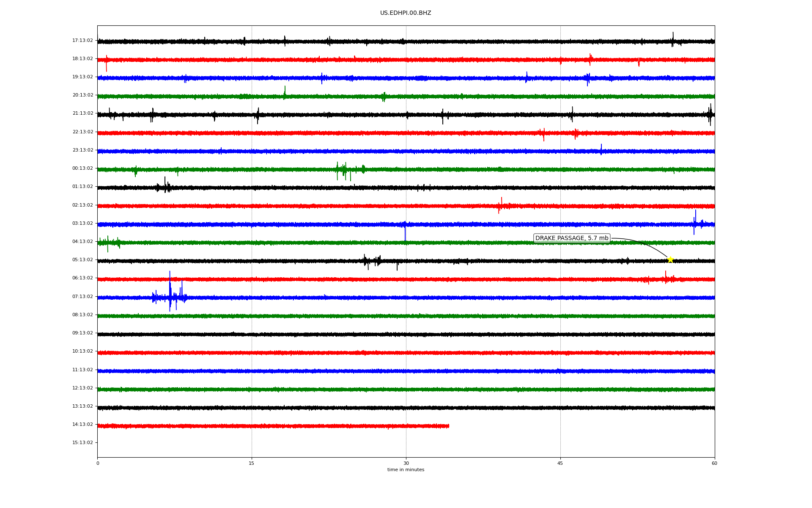The height and width of the screenshot is (508, 812).
Task: Click the 02:13:02 row label
Action: (x=82, y=205)
